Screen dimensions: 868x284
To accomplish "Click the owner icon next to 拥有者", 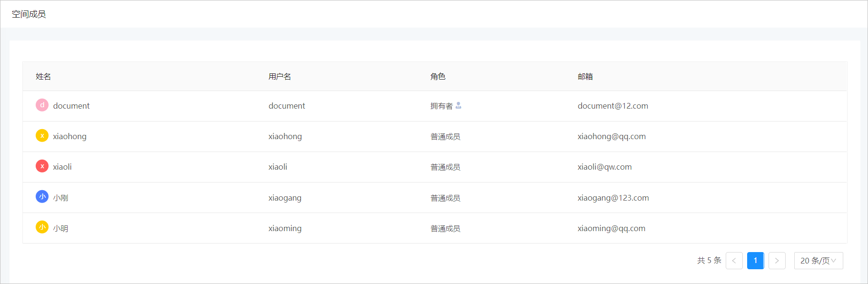I will point(458,105).
